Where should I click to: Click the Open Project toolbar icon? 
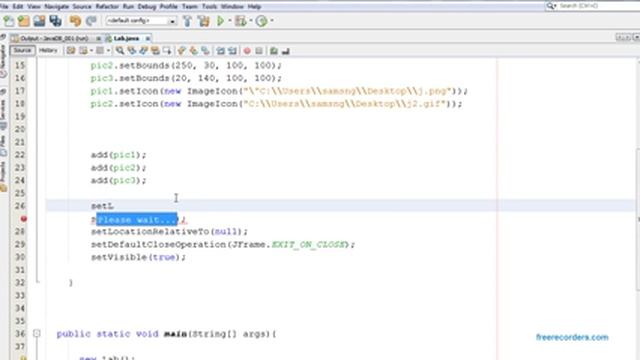click(x=39, y=21)
